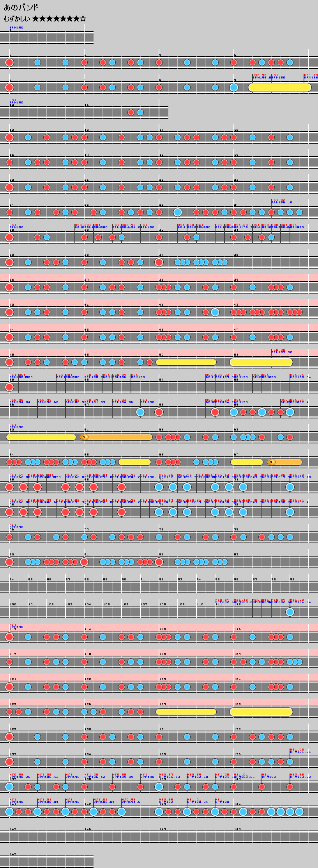The width and height of the screenshot is (318, 868).
Task: Select the large blue note starting measure 137
Action: (x=9, y=787)
